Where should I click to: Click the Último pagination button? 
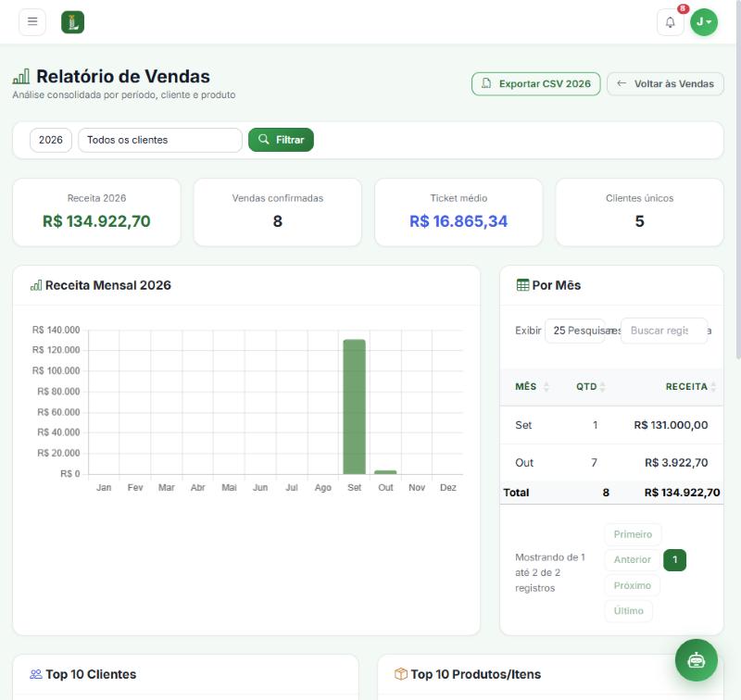point(629,611)
